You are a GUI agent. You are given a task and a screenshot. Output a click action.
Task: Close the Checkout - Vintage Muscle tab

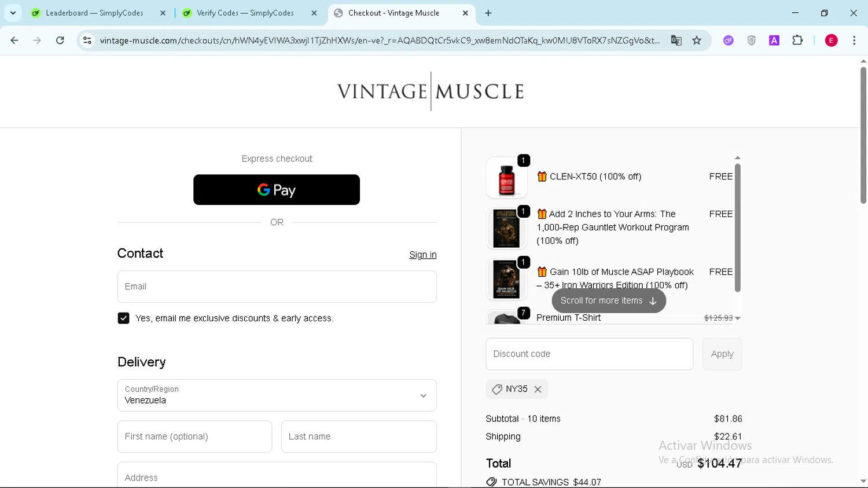coord(465,13)
